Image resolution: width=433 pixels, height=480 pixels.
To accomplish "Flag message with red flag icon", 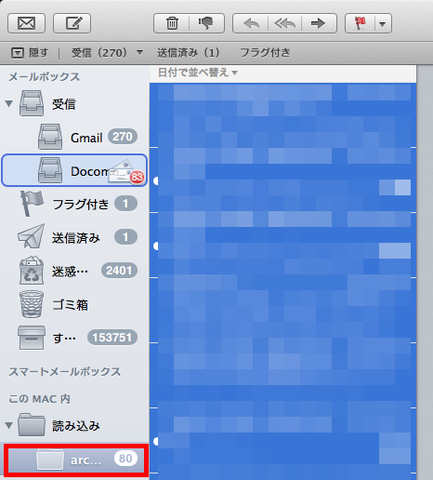I will (x=360, y=23).
